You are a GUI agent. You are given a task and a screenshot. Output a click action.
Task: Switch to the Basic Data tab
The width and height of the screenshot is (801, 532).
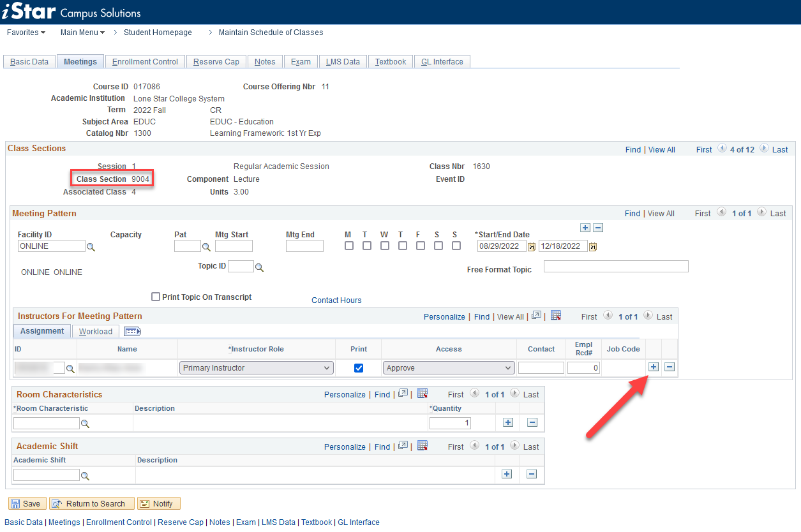click(29, 62)
